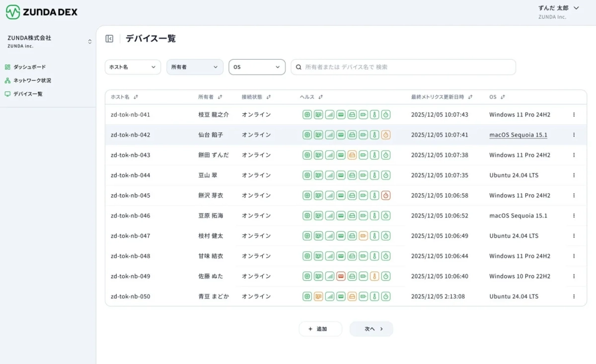The image size is (596, 364).
Task: Click the CPU health icon for zd-tok-nb-041
Action: (x=307, y=114)
